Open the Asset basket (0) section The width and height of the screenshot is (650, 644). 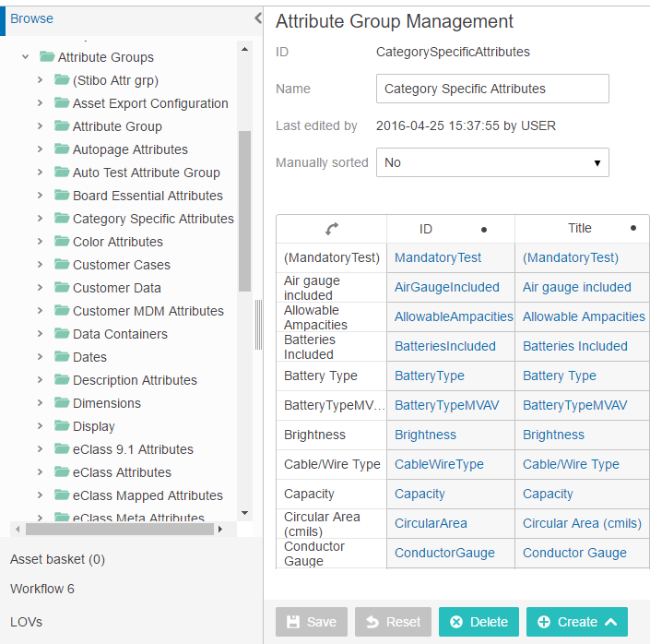coord(57,559)
